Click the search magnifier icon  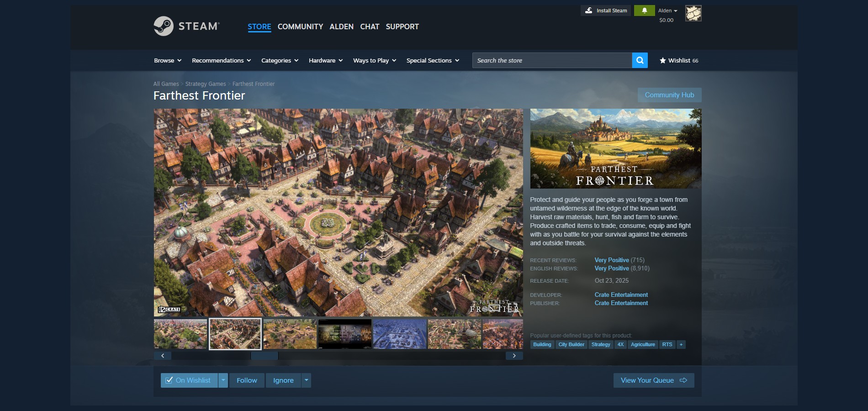[x=639, y=60]
